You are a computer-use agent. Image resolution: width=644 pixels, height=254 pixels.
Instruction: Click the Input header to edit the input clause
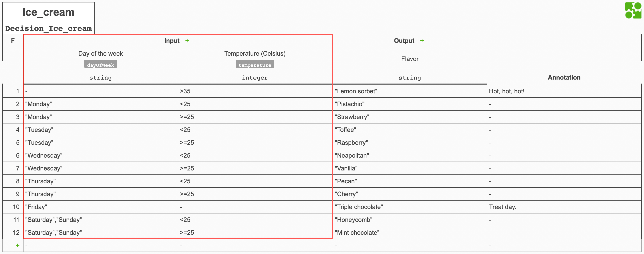(172, 40)
